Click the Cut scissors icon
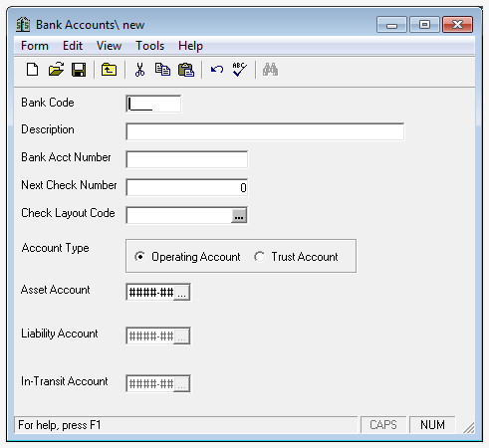This screenshot has width=489, height=448. (x=139, y=70)
